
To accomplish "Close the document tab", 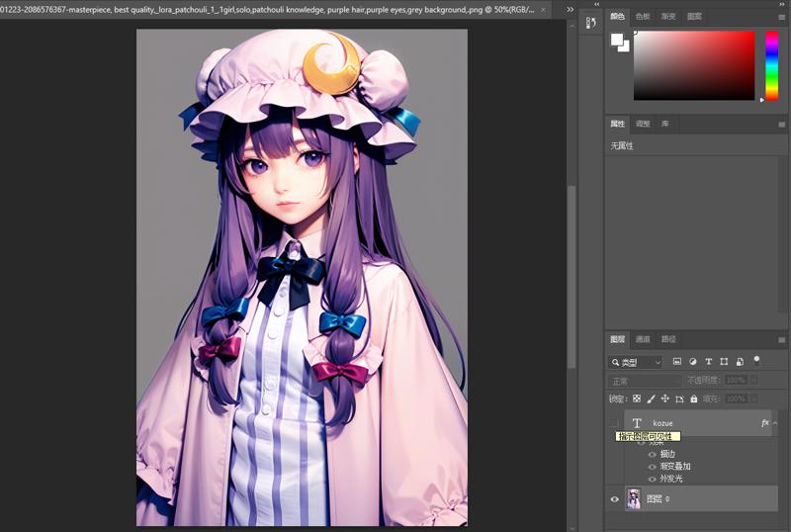I will [x=543, y=10].
